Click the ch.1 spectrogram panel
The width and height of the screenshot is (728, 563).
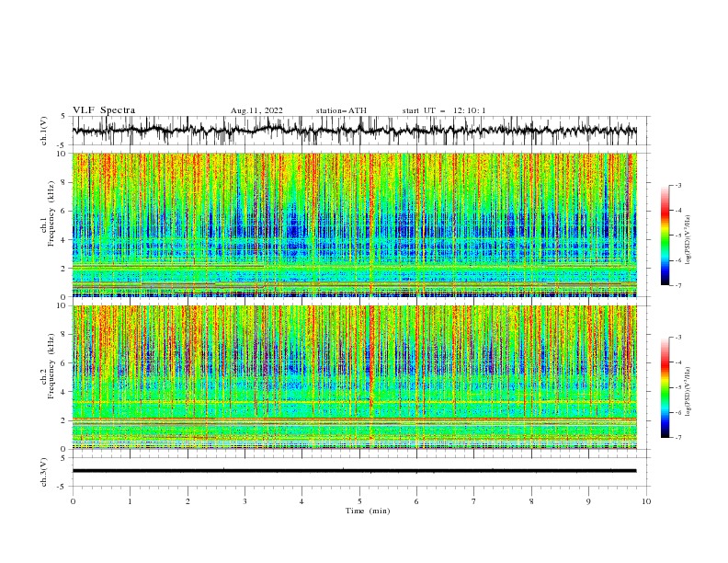pyautogui.click(x=355, y=224)
